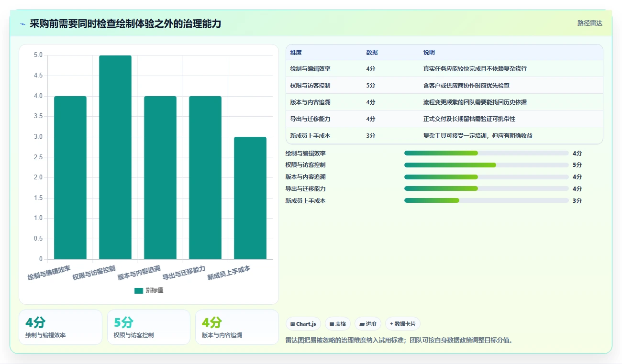
Task: Select table cell 新成员上手成本
Action: (310, 136)
